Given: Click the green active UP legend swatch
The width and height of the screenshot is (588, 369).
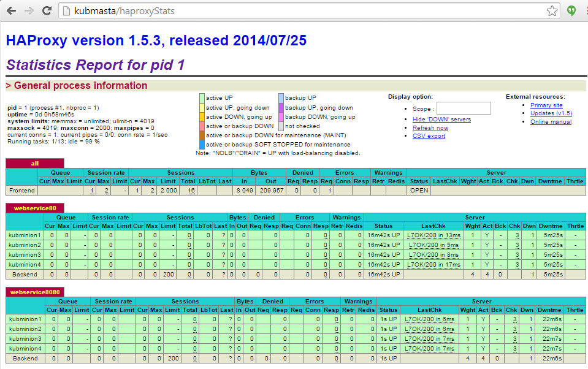Looking at the screenshot, I should [x=202, y=98].
